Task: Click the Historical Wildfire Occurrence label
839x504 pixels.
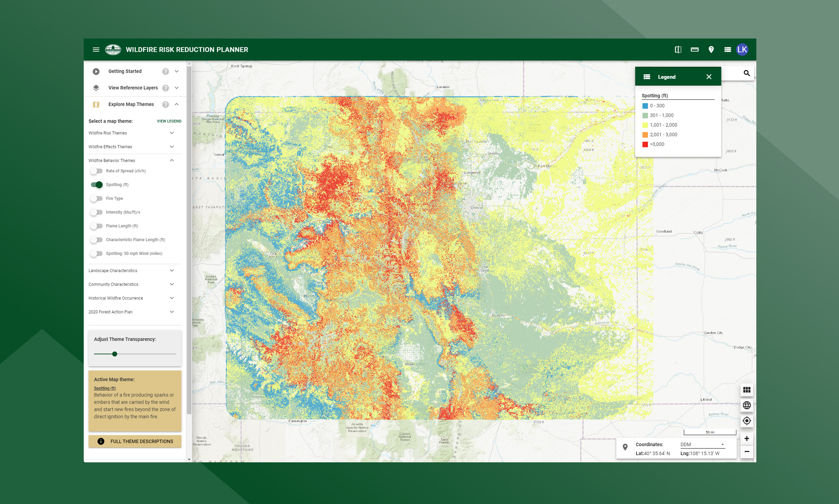Action: [x=116, y=298]
